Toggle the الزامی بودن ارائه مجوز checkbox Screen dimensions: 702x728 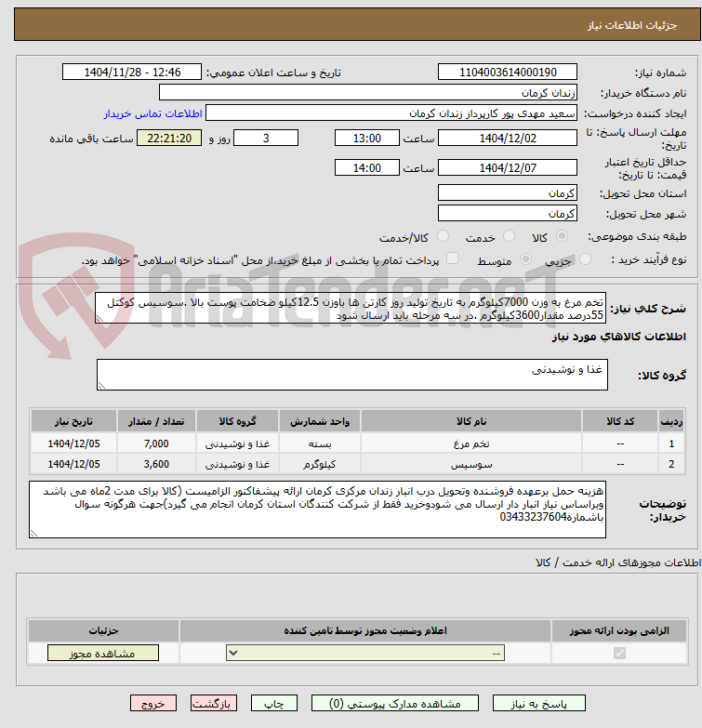coord(619,654)
